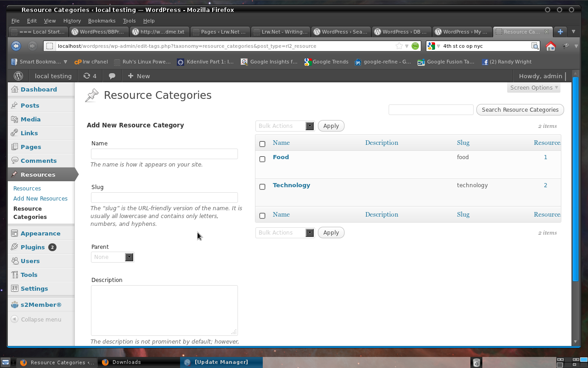Go back using Firefox back arrow
This screenshot has width=588, height=368.
coord(16,46)
